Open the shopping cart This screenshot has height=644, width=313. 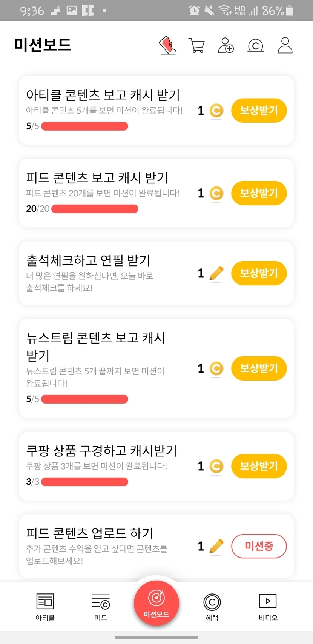click(196, 46)
